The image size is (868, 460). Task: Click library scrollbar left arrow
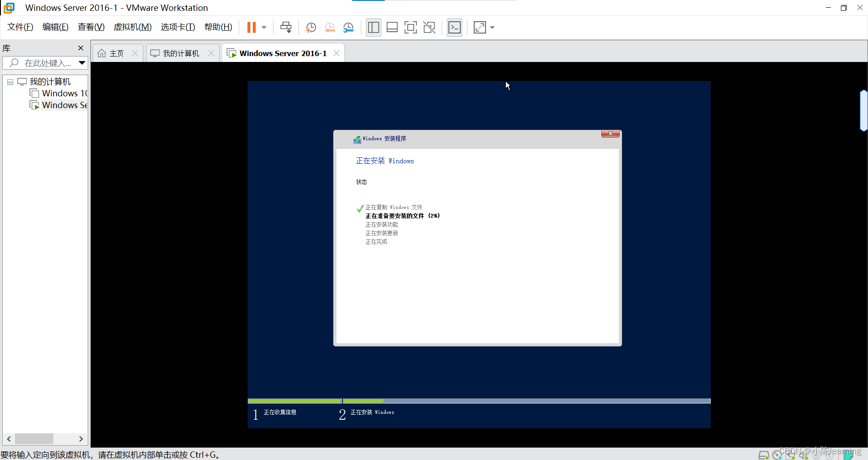pos(9,439)
